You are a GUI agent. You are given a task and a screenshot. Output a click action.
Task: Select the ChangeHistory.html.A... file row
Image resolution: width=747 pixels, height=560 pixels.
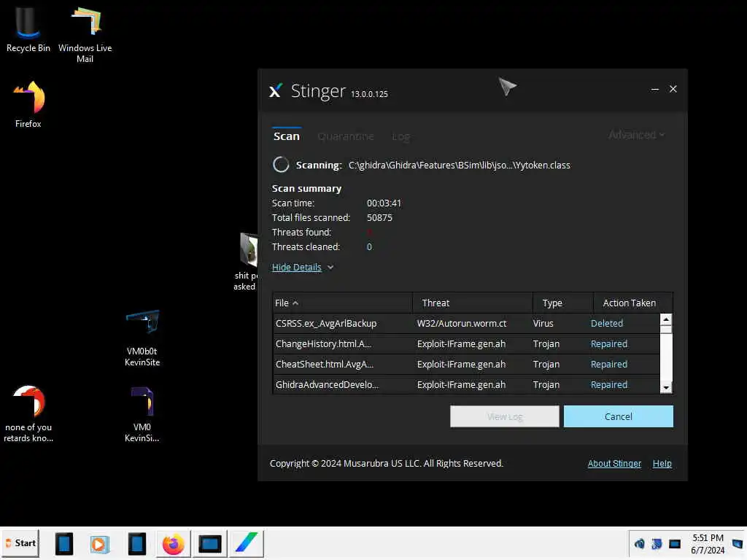click(x=466, y=344)
